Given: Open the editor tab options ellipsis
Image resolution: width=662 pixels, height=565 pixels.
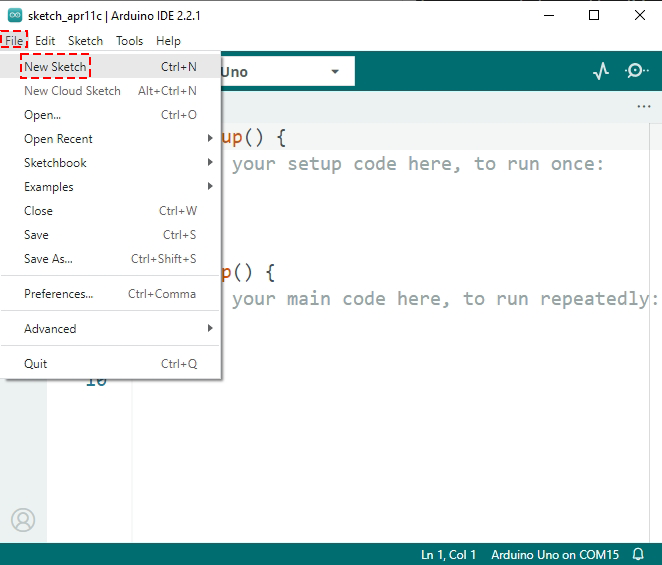Looking at the screenshot, I should [643, 106].
